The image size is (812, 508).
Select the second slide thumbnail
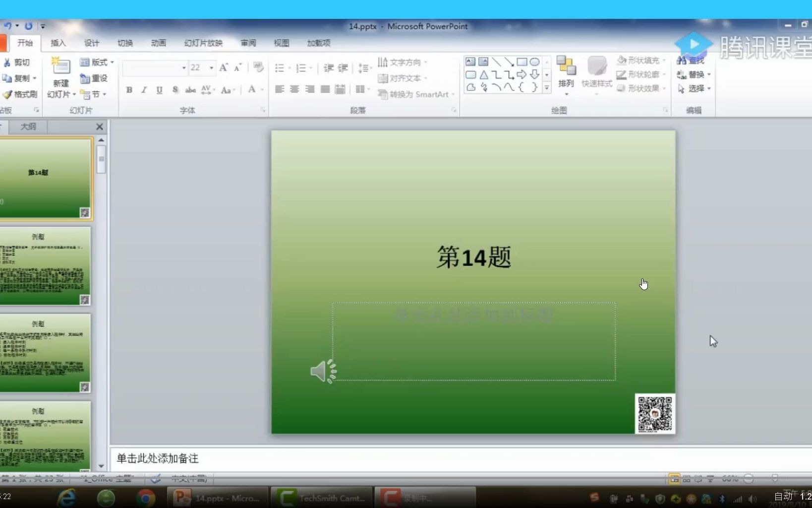point(45,265)
